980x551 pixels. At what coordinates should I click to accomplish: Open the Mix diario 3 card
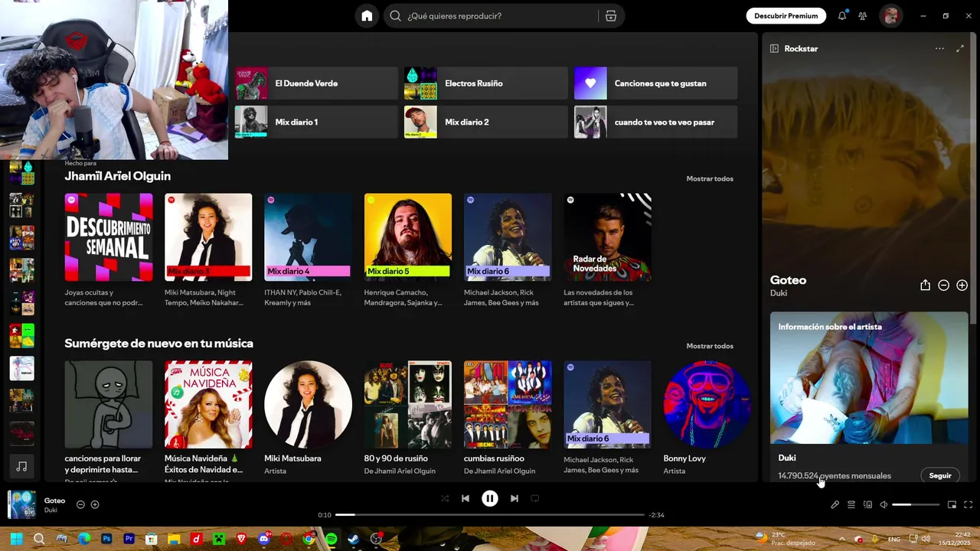click(x=208, y=250)
